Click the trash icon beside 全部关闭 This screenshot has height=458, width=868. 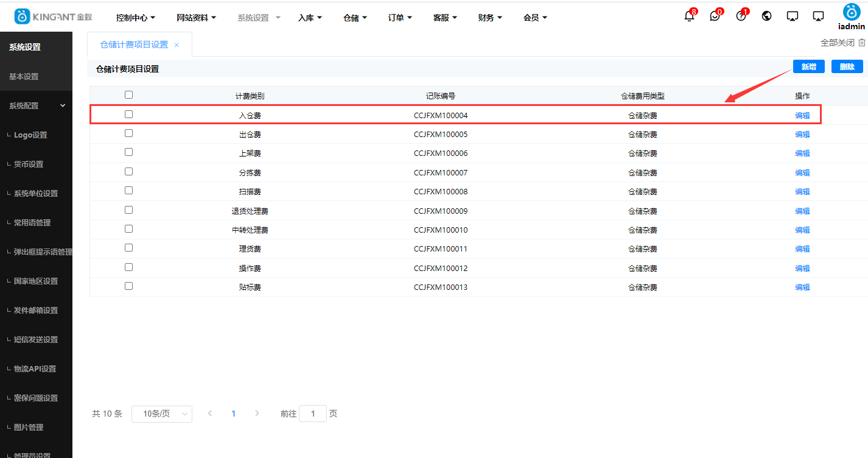coord(862,43)
